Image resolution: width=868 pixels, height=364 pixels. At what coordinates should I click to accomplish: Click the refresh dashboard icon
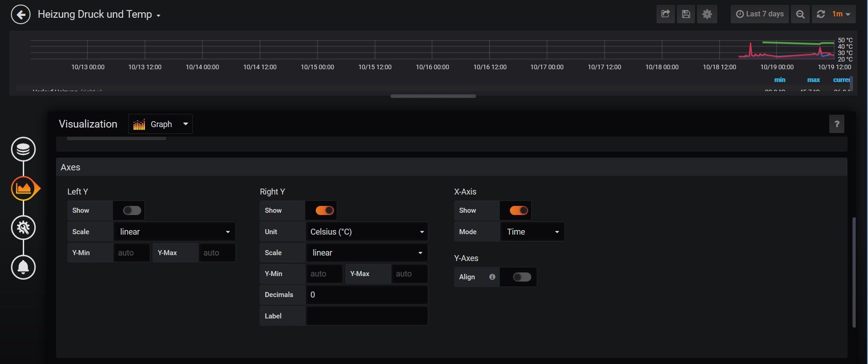pos(821,14)
